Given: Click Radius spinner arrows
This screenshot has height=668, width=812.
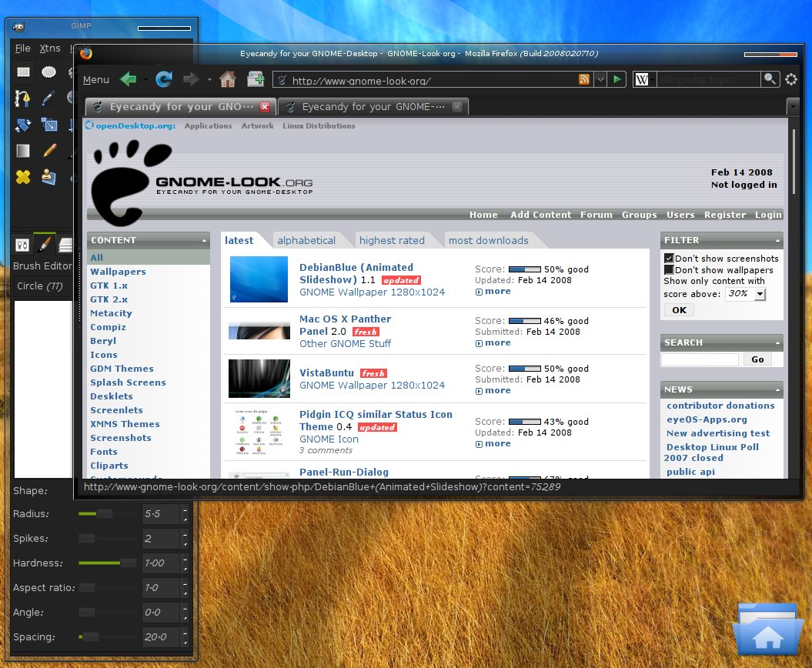Looking at the screenshot, I should point(185,513).
